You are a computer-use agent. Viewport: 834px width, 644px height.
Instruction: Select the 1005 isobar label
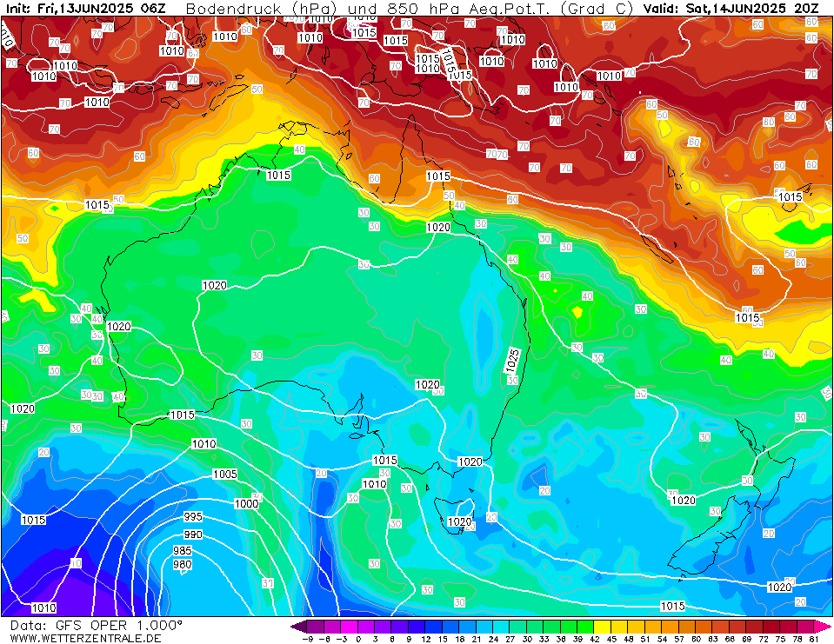click(225, 474)
